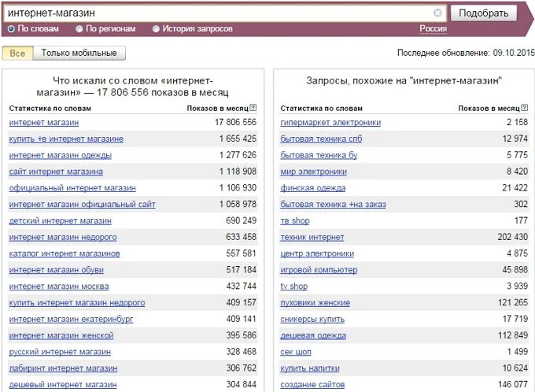Open 'сайт интернет магазина' link

coord(56,172)
